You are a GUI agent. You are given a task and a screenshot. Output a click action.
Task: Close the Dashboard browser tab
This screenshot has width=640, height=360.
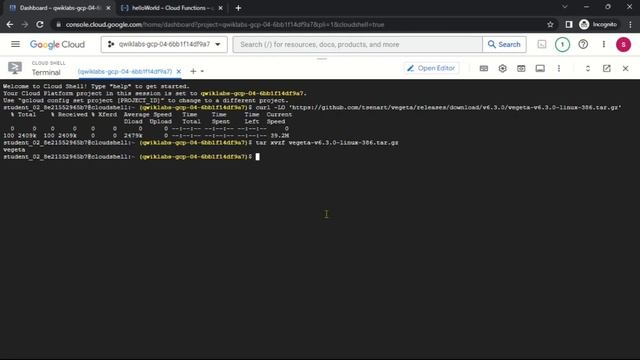pyautogui.click(x=108, y=8)
